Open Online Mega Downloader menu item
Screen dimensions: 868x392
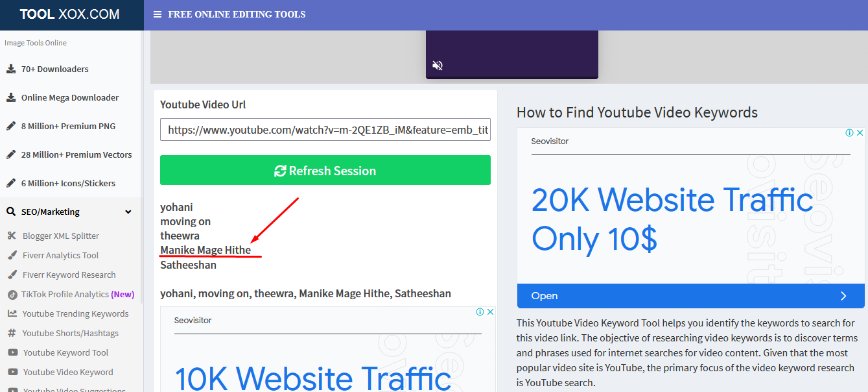[x=71, y=97]
